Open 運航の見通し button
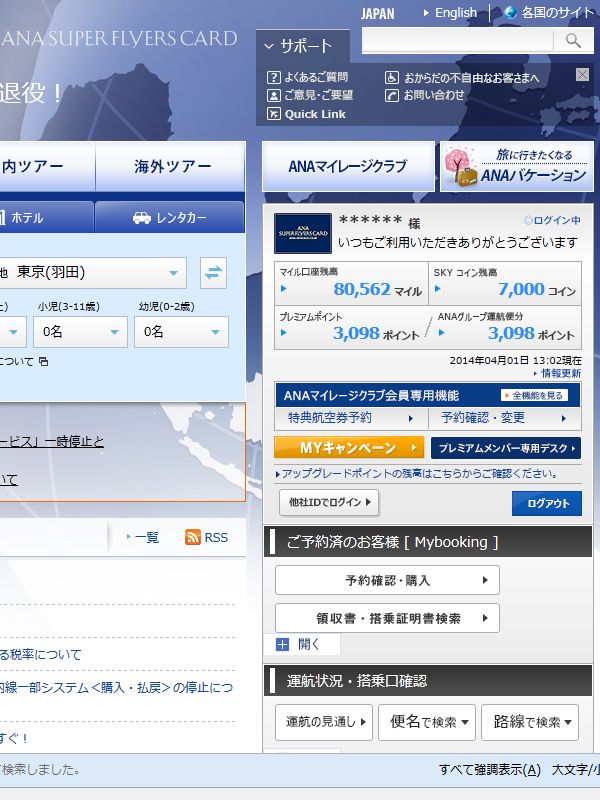This screenshot has height=800, width=600. tap(324, 722)
